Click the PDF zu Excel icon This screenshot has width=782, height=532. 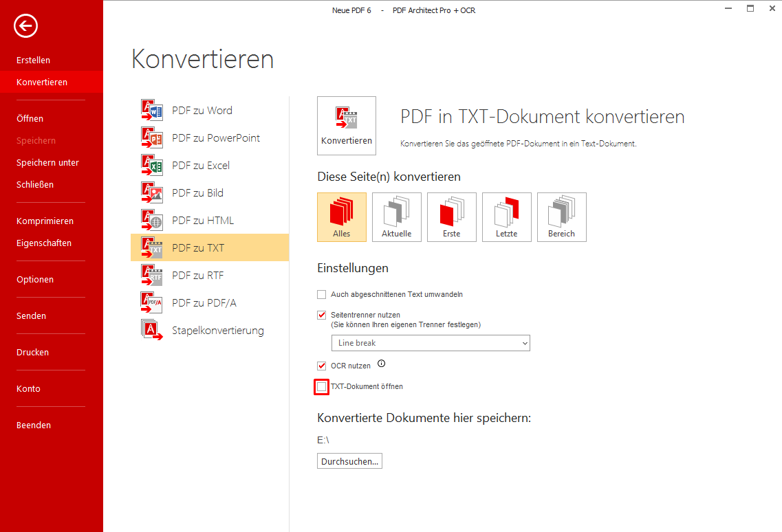point(151,165)
